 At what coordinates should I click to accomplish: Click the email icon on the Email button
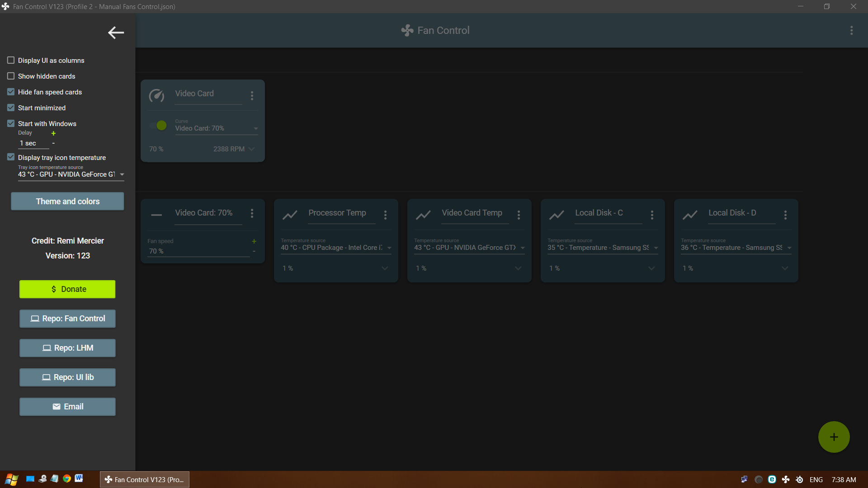(56, 406)
